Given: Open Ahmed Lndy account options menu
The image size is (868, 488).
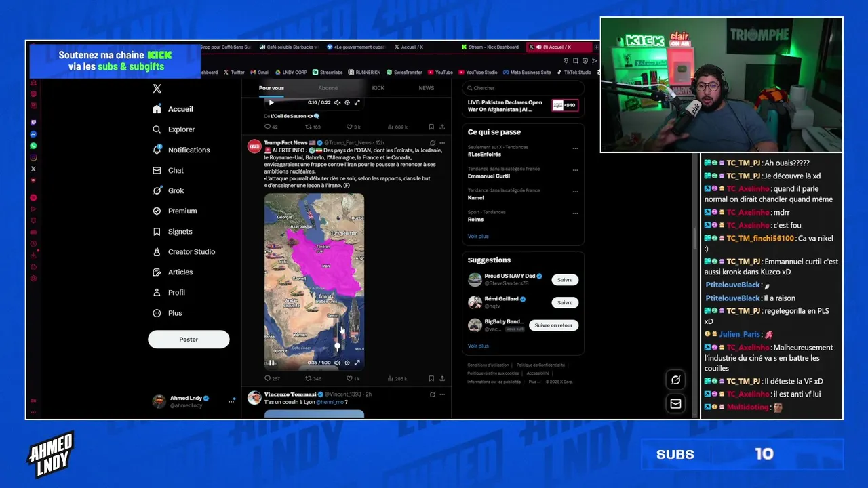Looking at the screenshot, I should click(x=231, y=401).
